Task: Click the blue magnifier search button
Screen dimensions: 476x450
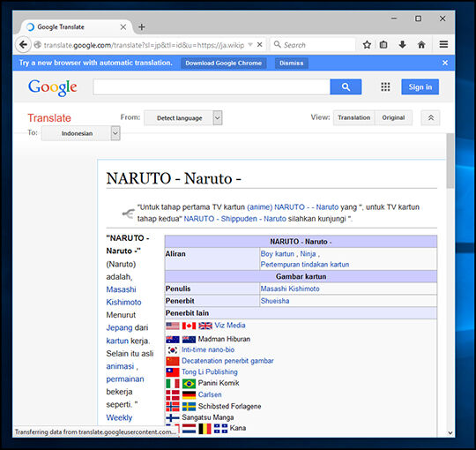Action: (346, 86)
